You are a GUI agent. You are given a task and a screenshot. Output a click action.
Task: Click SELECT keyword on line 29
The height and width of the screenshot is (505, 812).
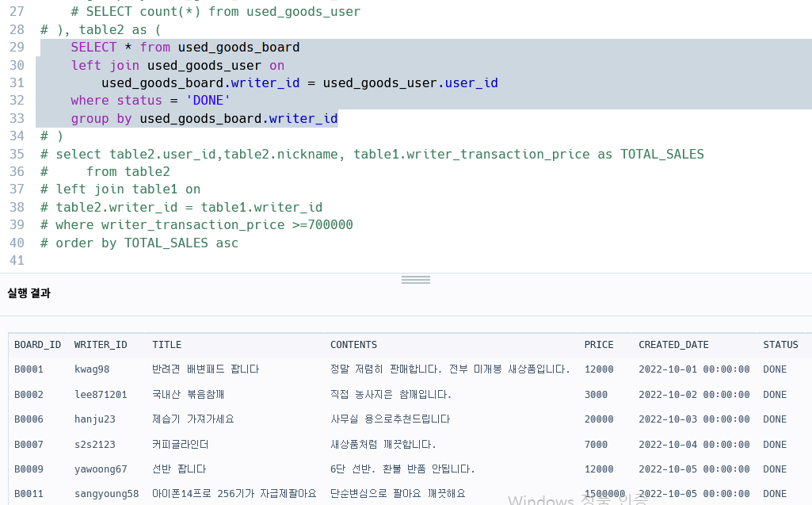click(93, 48)
